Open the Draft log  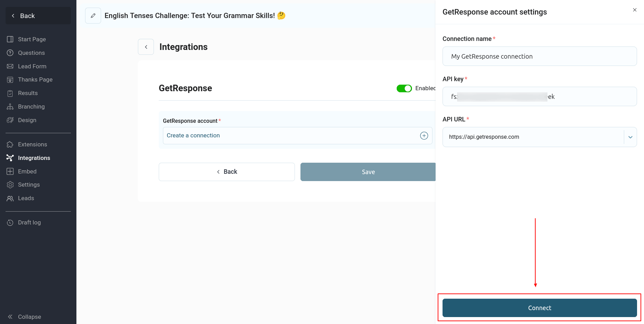(x=29, y=222)
